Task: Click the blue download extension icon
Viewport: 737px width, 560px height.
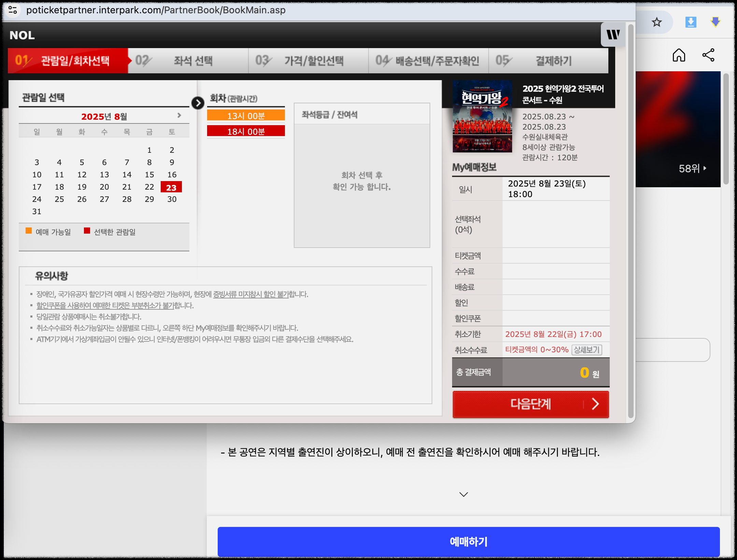Action: tap(691, 23)
